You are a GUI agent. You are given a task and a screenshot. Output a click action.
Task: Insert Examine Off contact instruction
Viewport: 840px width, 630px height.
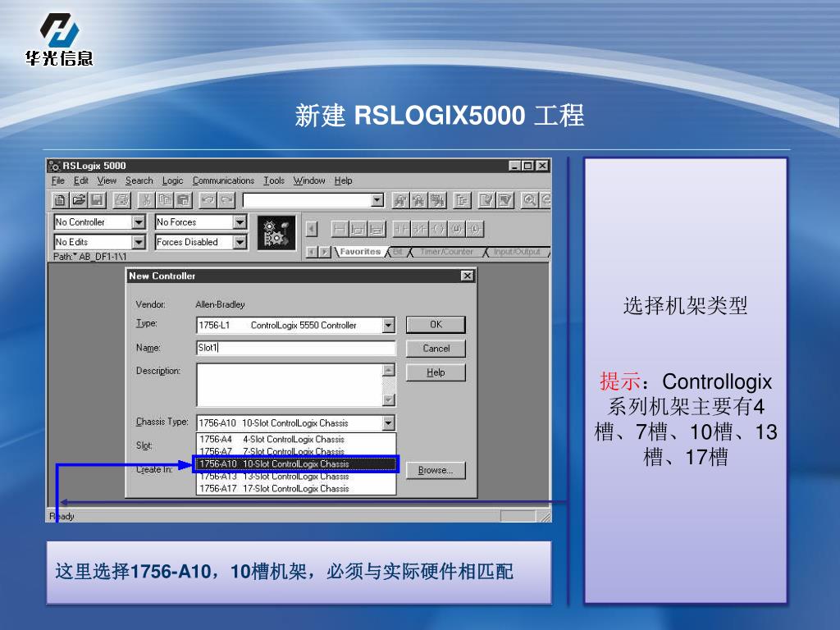click(419, 230)
